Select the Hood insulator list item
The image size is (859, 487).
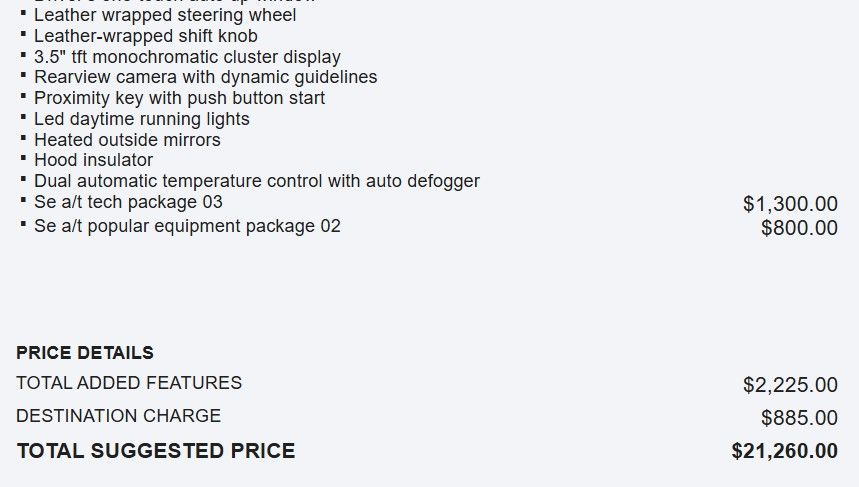[x=93, y=160]
